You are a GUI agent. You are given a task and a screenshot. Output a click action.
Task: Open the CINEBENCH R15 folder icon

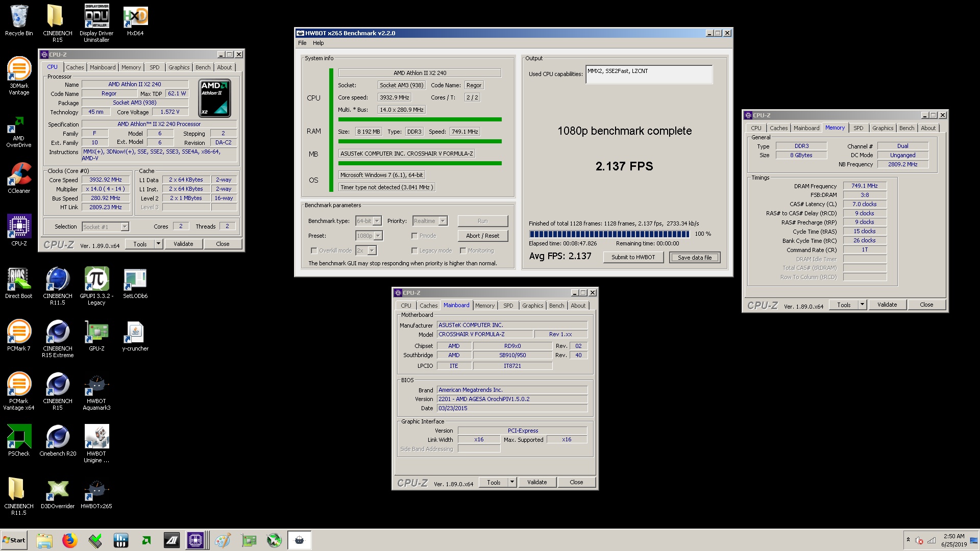57,23
